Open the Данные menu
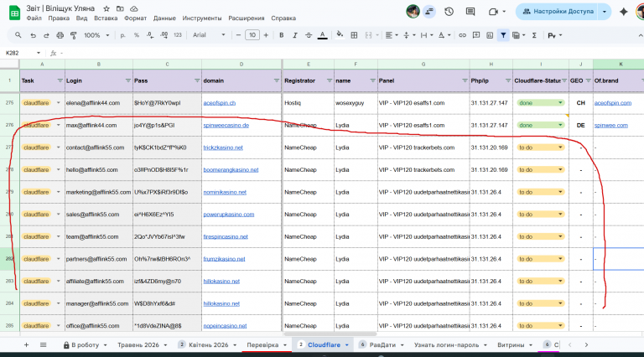The image size is (644, 357). point(164,18)
